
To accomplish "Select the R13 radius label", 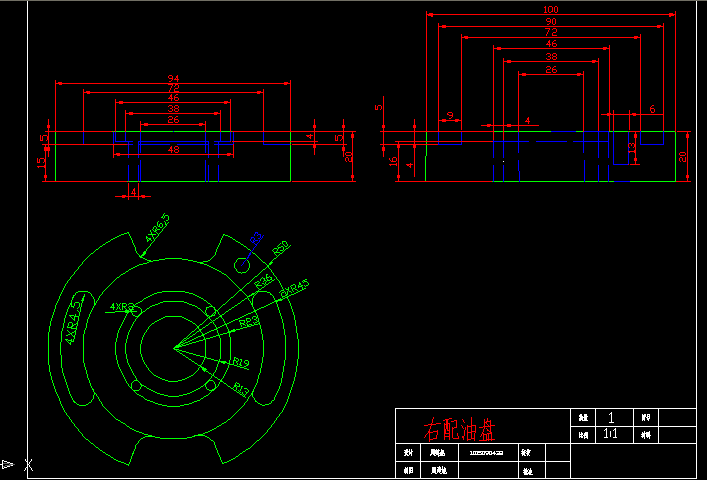I will click(241, 387).
